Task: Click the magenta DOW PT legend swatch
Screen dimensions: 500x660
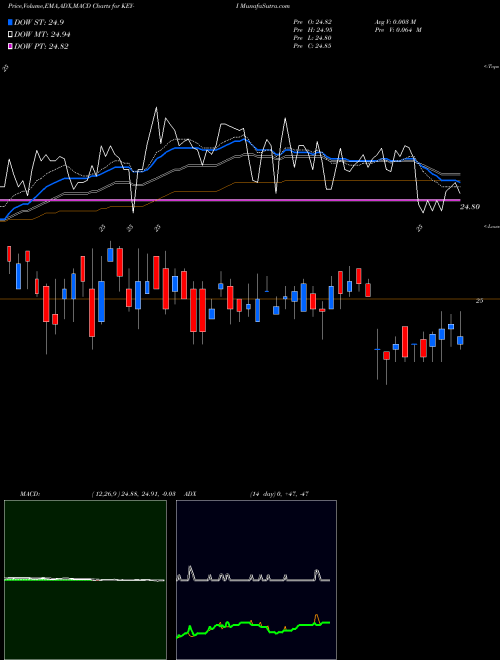Action: [x=10, y=46]
